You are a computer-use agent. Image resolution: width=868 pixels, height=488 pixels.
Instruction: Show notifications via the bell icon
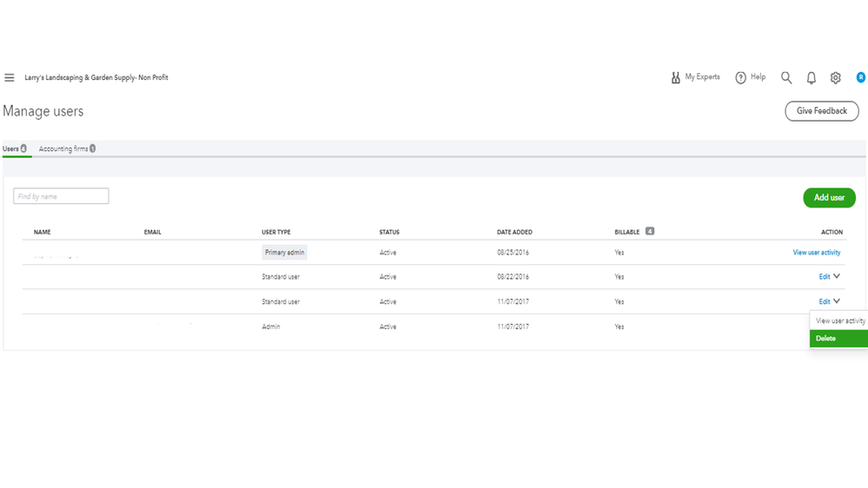coord(812,78)
